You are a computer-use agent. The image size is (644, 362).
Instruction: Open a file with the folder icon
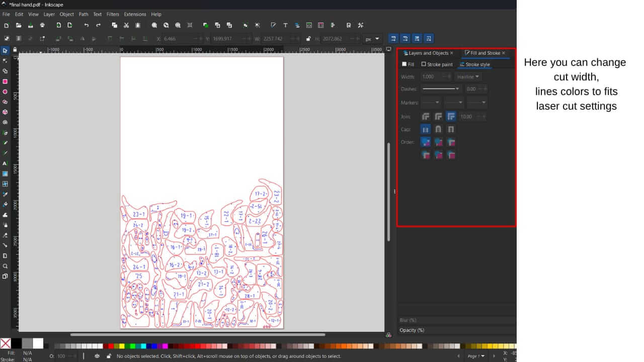coord(18,25)
